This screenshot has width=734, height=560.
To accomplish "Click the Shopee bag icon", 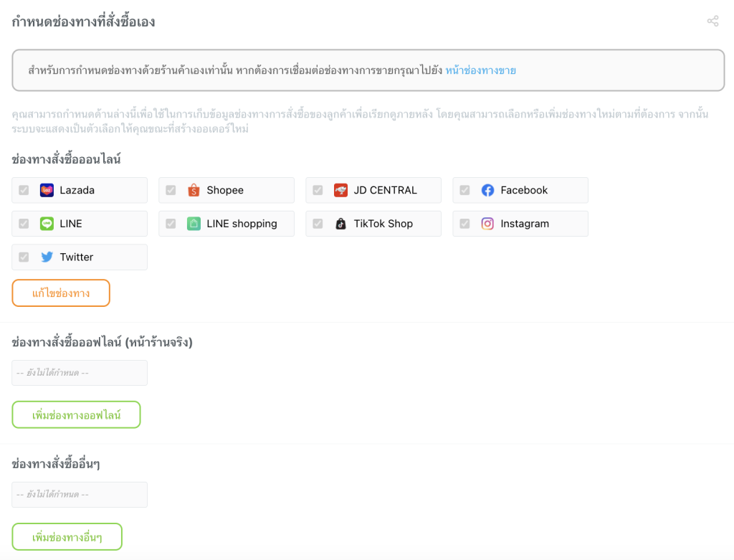I will click(x=194, y=190).
